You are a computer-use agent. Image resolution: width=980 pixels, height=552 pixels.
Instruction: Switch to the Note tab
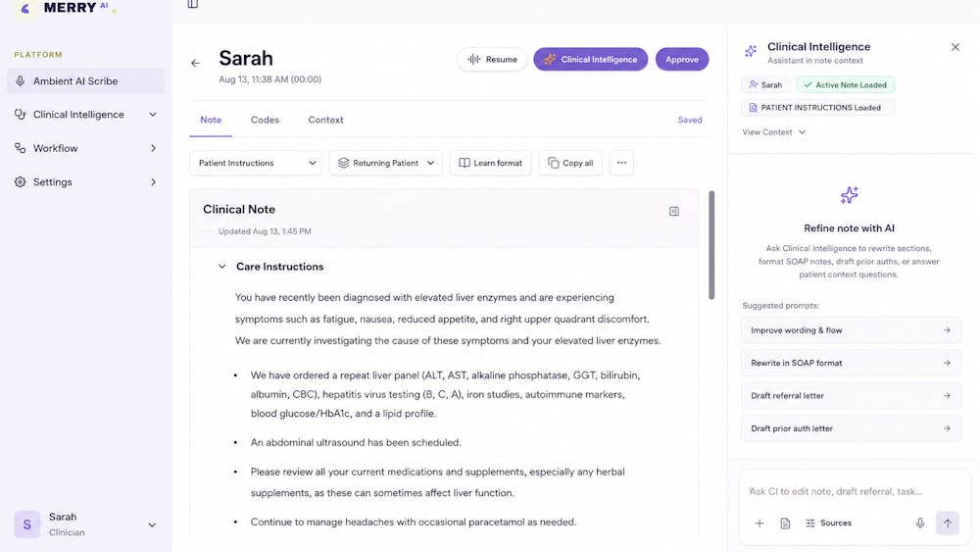click(x=211, y=120)
